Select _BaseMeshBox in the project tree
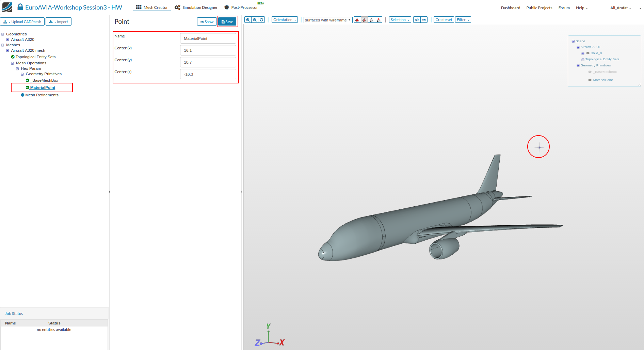The height and width of the screenshot is (350, 644). 44,80
